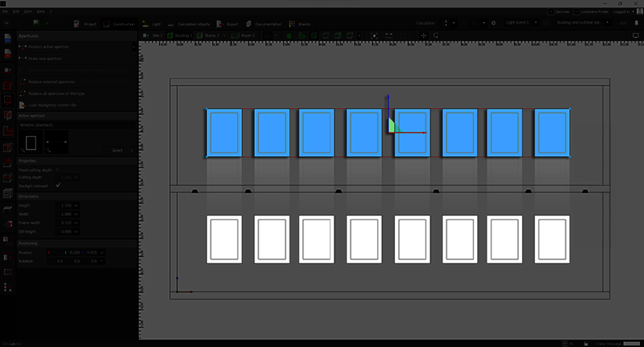Click Draw new aperture
The width and height of the screenshot is (644, 347).
[45, 59]
